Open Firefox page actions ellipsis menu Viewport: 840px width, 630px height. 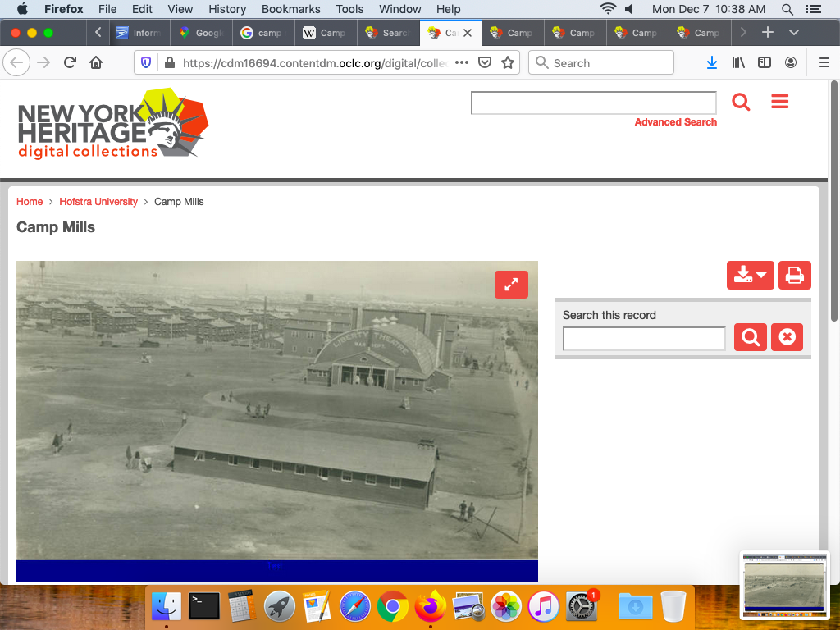point(462,63)
